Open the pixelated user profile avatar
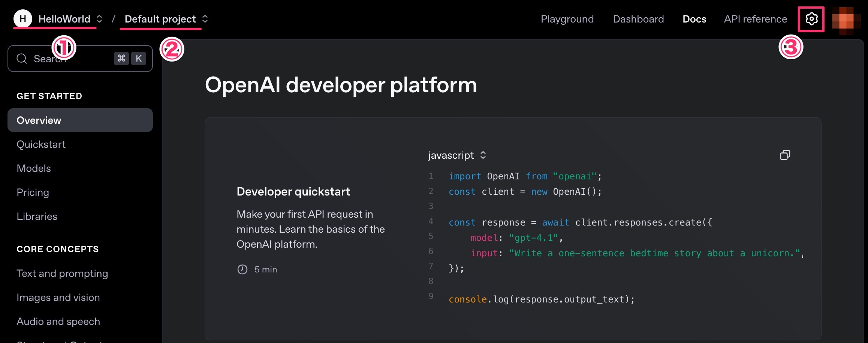The width and height of the screenshot is (868, 343). tap(846, 20)
